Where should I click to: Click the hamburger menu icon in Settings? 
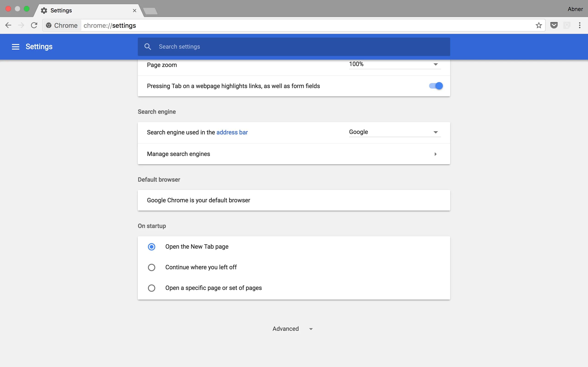click(15, 47)
